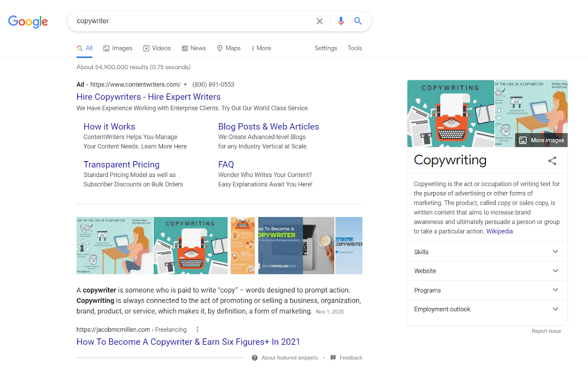This screenshot has width=588, height=369.
Task: Expand the Skills section
Action: (487, 252)
